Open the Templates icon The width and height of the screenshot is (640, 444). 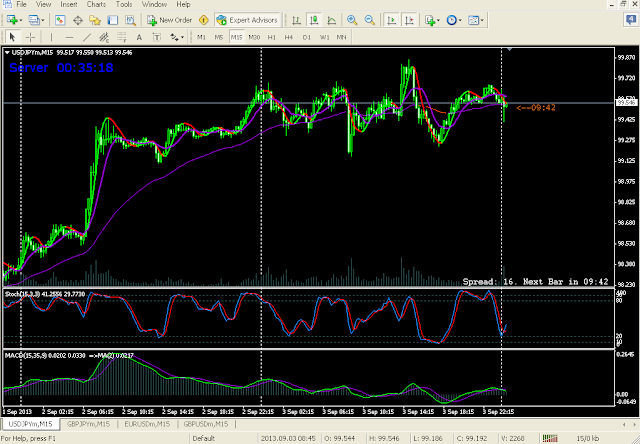click(x=473, y=20)
